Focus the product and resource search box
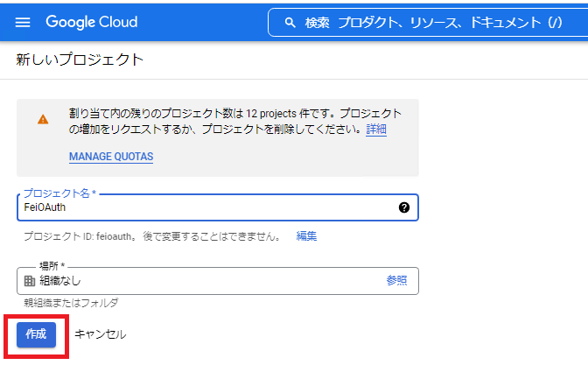Image resolution: width=588 pixels, height=365 pixels. (x=428, y=23)
